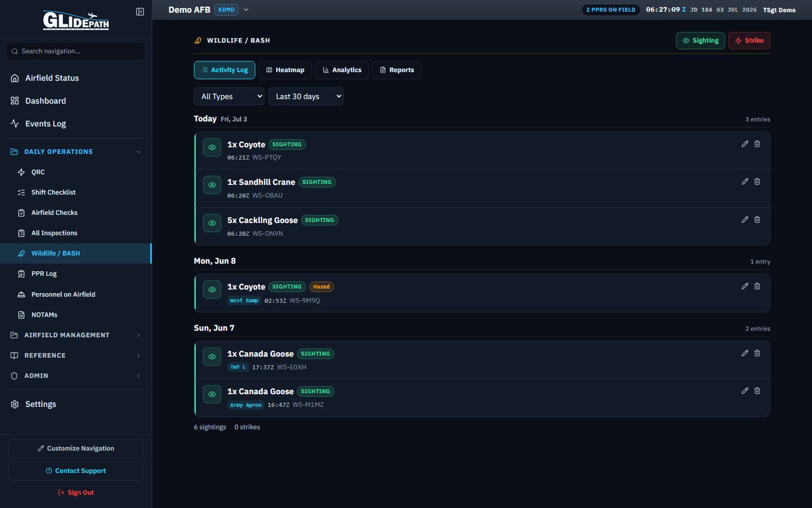
Task: Delete the 06:21Z Coyote sighting entry
Action: (757, 144)
